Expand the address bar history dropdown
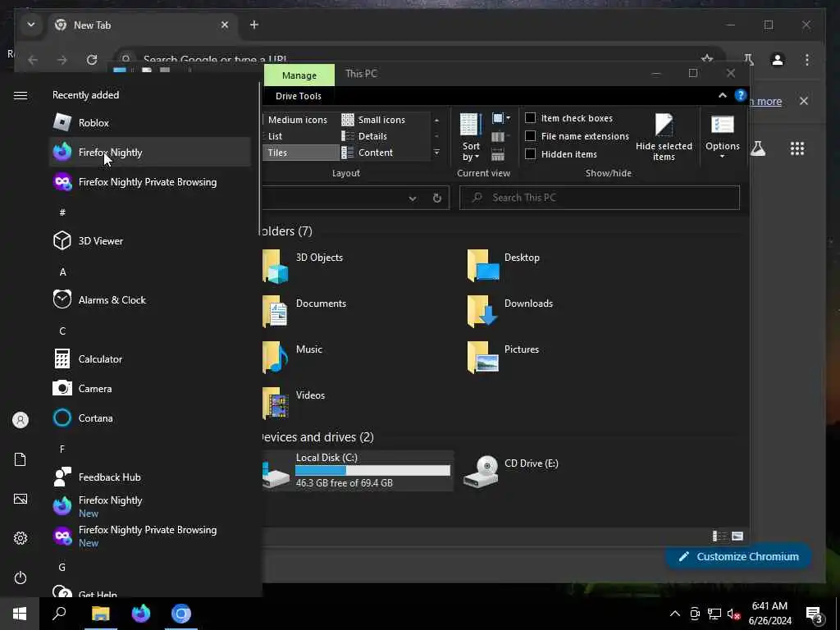The width and height of the screenshot is (840, 630). [x=413, y=199]
